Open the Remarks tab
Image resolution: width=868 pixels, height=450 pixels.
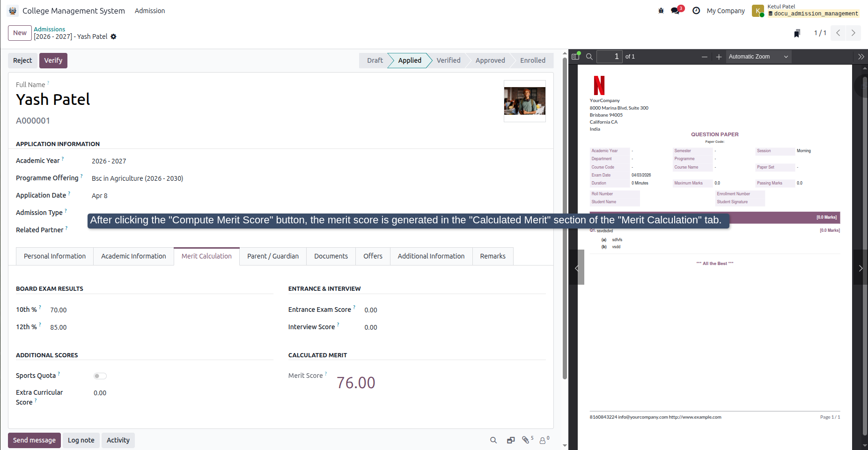(493, 256)
